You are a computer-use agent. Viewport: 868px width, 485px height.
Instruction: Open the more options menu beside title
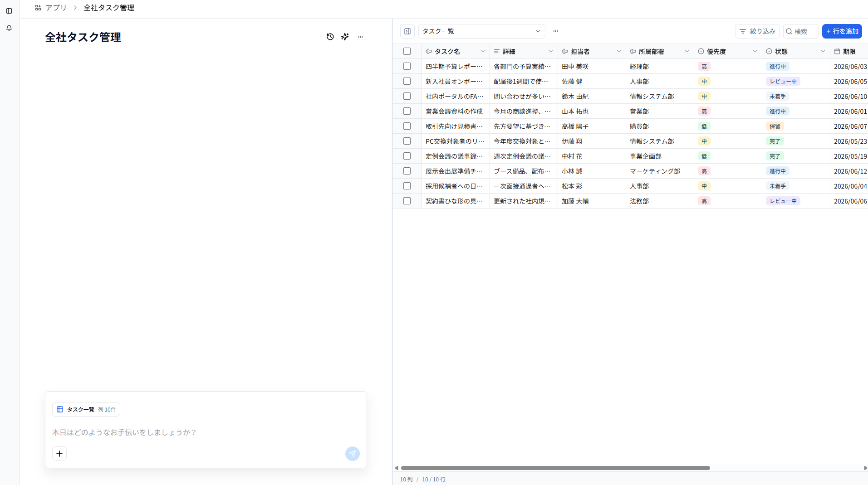point(360,37)
